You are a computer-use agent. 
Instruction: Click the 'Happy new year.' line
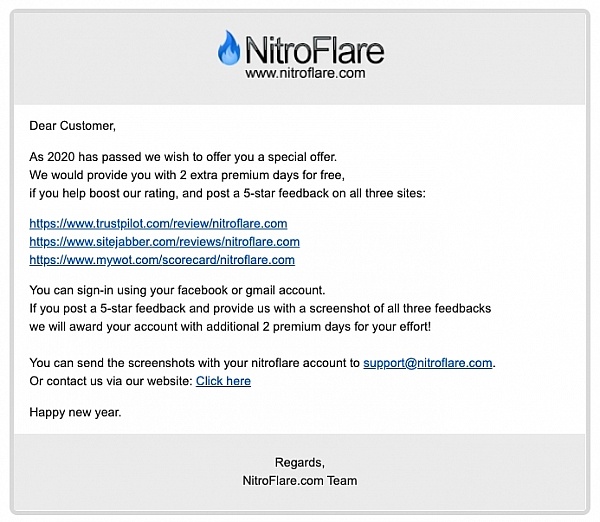75,413
